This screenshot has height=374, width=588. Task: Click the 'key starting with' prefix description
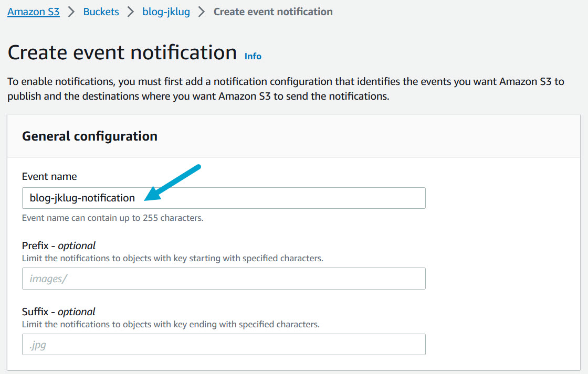click(x=172, y=258)
